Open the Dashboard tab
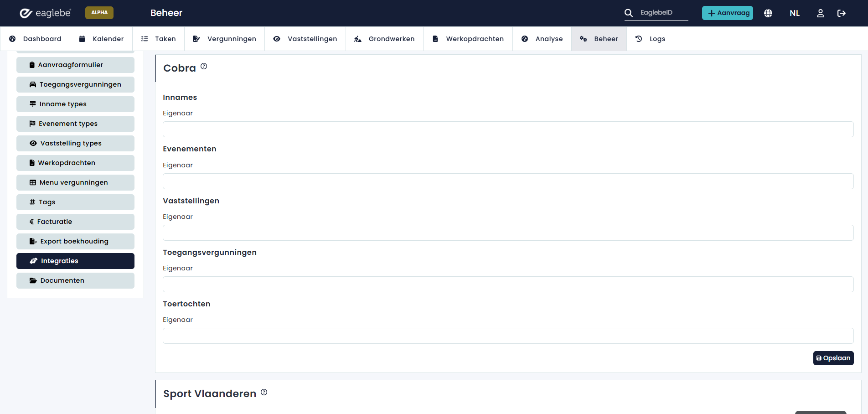868x414 pixels. [35, 39]
